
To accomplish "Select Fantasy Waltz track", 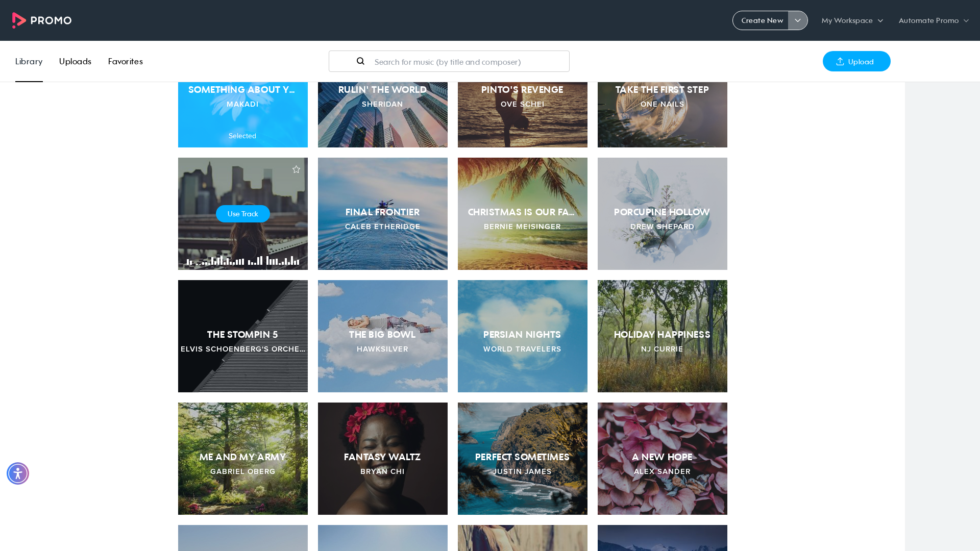I will [383, 459].
